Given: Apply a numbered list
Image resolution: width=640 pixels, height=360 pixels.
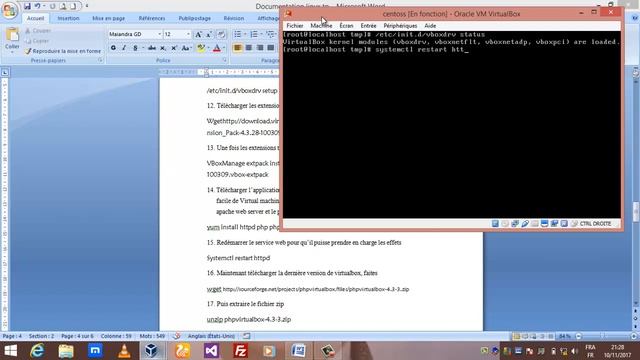Looking at the screenshot, I should coord(254,34).
